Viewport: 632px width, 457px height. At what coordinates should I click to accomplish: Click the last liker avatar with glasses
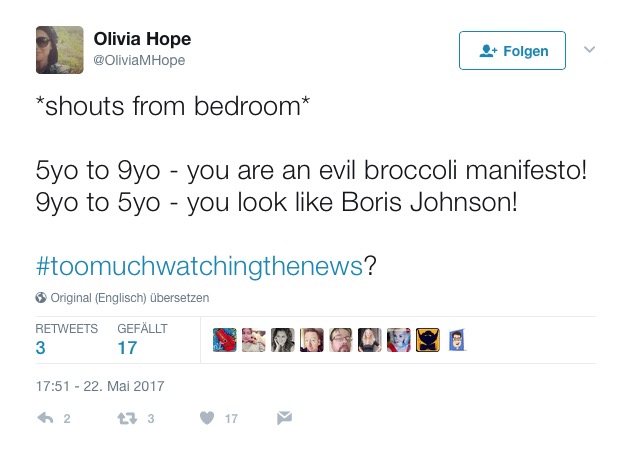click(457, 340)
